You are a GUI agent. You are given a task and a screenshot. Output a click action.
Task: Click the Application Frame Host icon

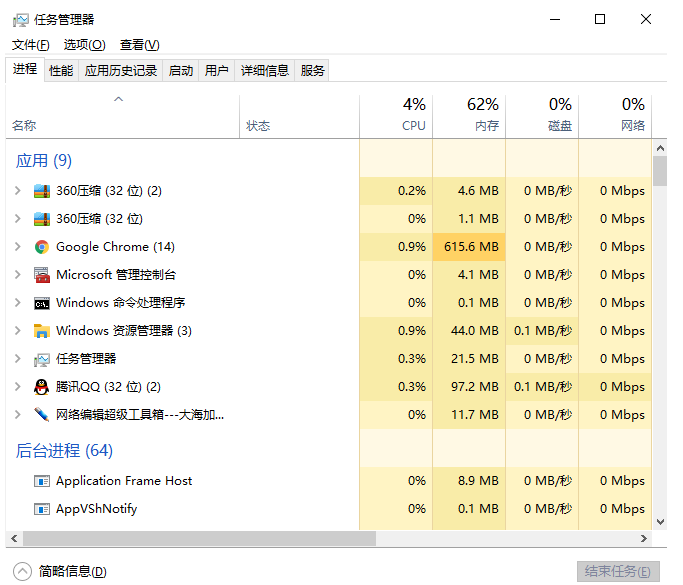click(x=42, y=481)
